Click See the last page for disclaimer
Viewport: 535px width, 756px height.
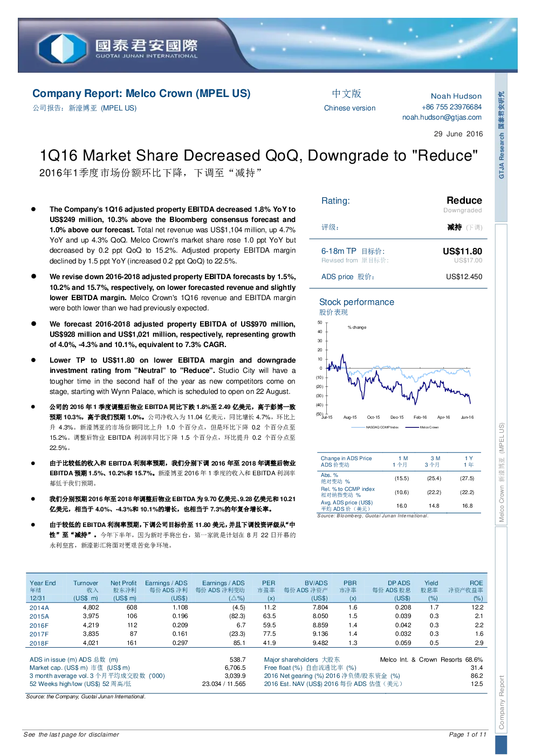point(71,734)
